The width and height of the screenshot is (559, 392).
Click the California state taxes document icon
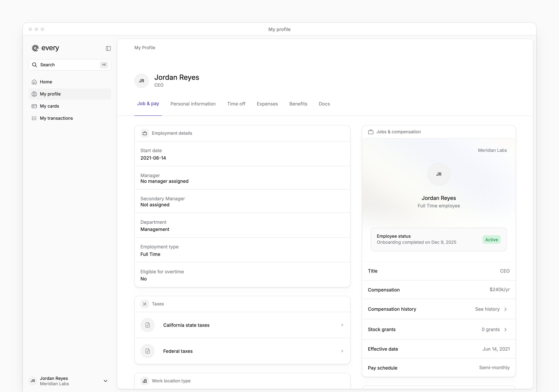[148, 325]
